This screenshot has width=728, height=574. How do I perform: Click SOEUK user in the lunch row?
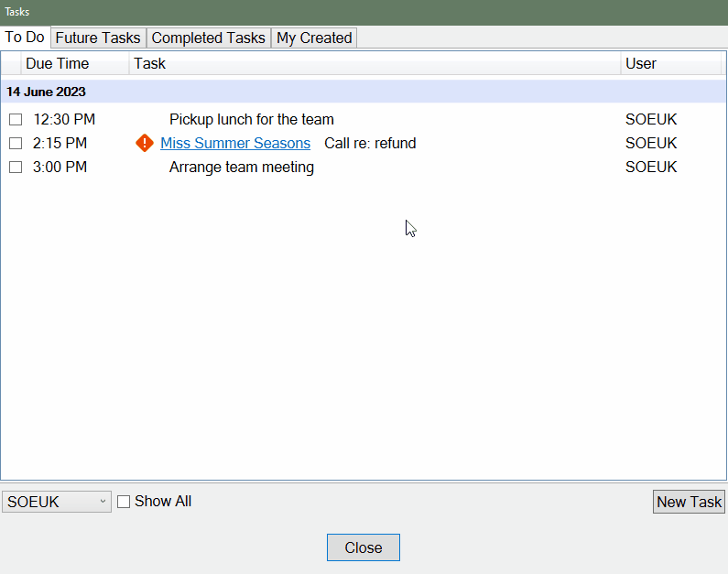(651, 119)
